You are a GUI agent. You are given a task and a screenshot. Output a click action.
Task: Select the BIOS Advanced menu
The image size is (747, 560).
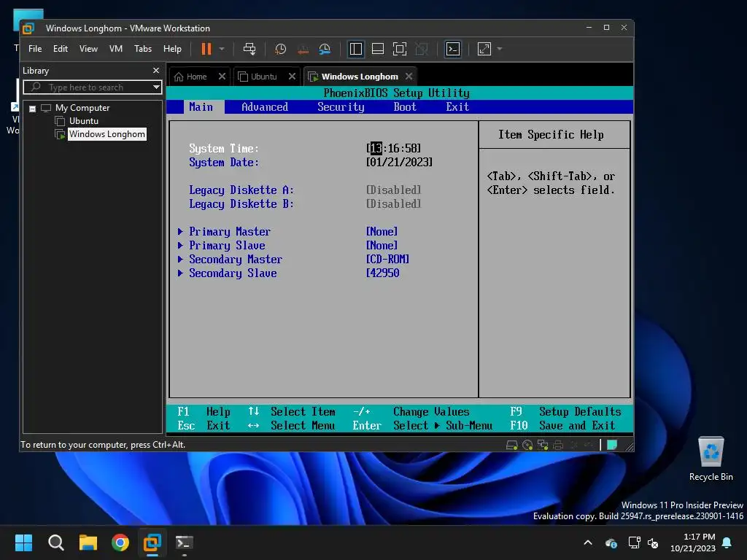point(265,107)
